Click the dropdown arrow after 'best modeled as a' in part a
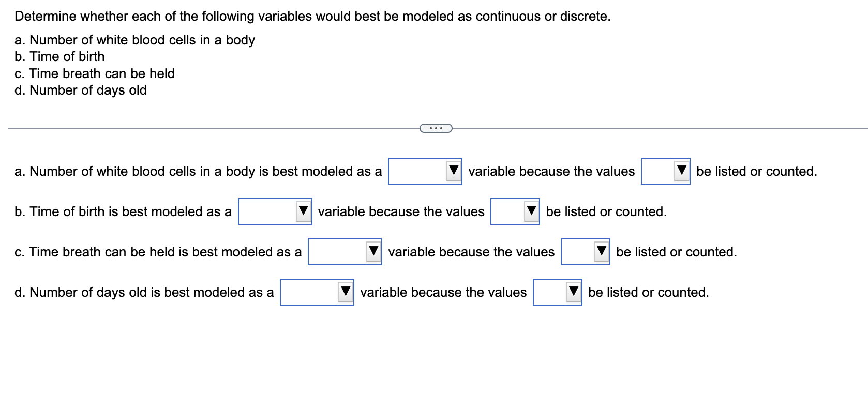The height and width of the screenshot is (394, 868). (453, 171)
